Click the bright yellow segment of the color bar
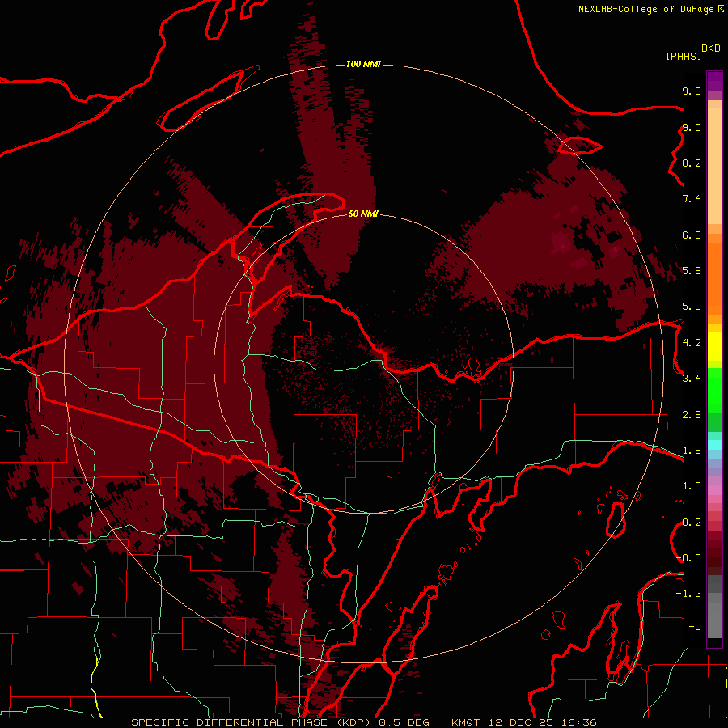Image resolution: width=728 pixels, height=728 pixels. [x=714, y=346]
